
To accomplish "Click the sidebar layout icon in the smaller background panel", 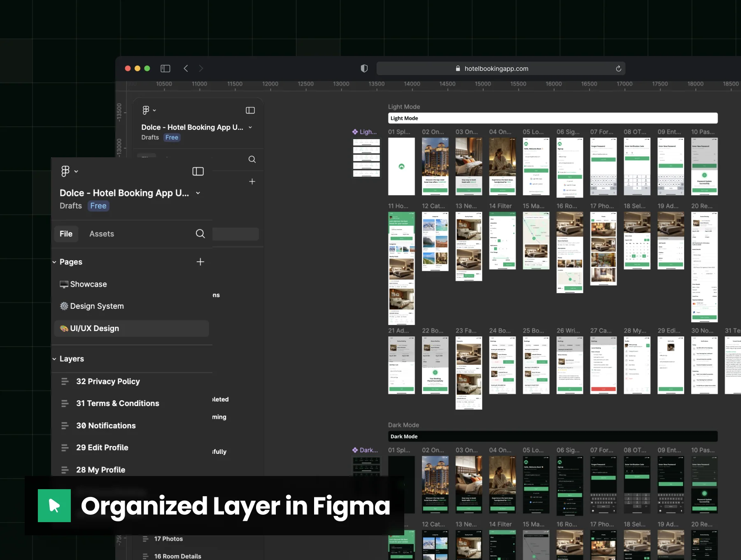I will (250, 110).
